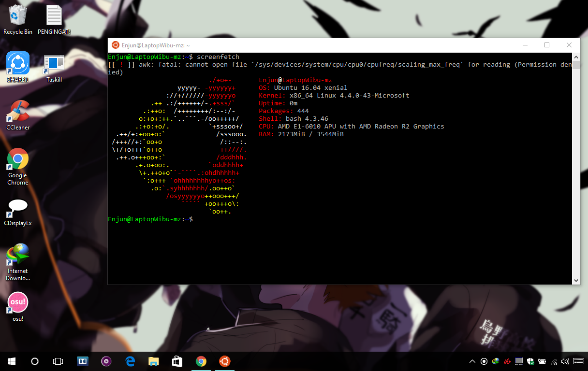Click the red dots tray icon
Screen dimensions: 588x371
507,361
